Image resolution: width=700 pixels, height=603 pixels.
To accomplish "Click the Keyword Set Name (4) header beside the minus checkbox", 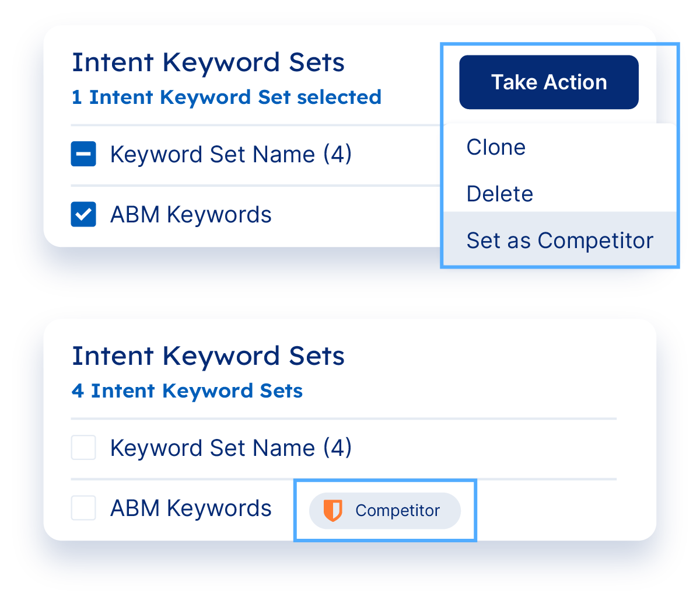I will [x=230, y=155].
